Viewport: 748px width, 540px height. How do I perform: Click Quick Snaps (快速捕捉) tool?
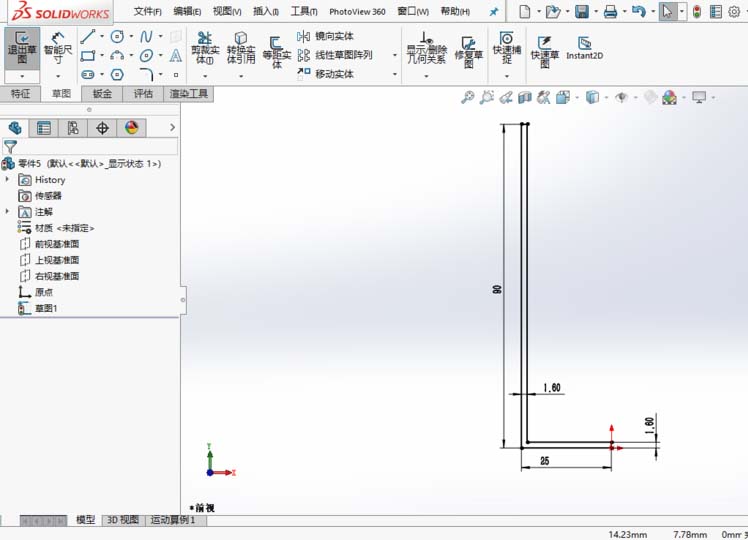(x=507, y=48)
